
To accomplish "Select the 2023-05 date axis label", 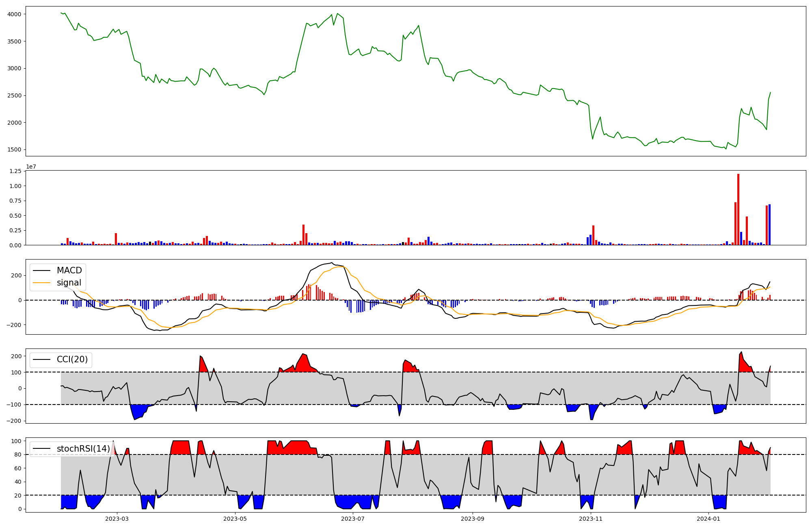I will [x=235, y=519].
